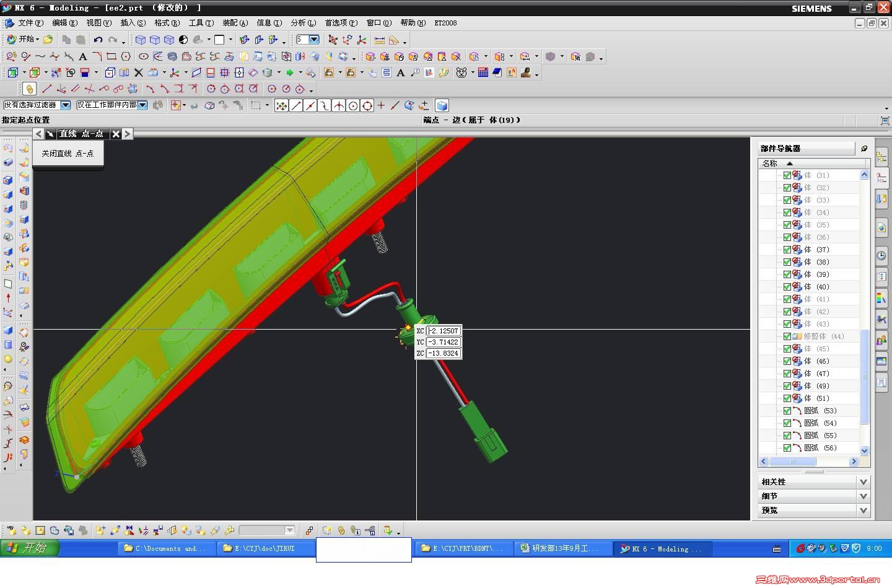Image resolution: width=892 pixels, height=588 pixels.
Task: Enable the snap-to-midpoint icon
Action: 310,105
